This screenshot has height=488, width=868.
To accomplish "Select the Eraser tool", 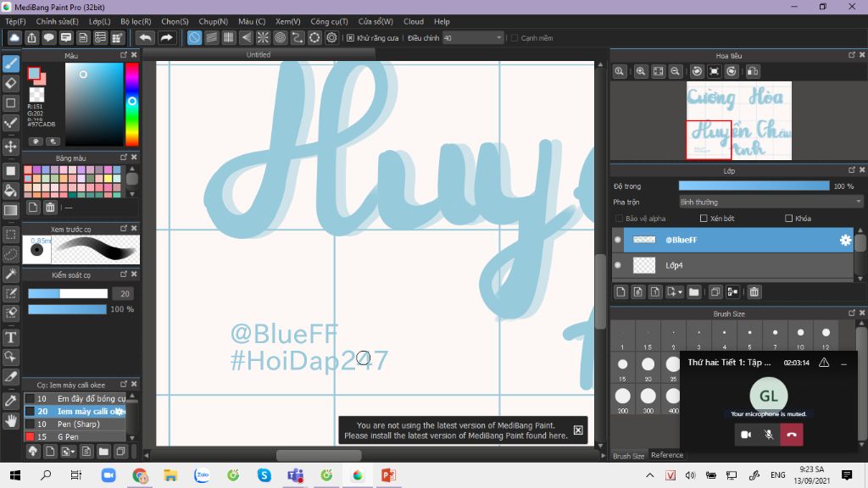I will 10,84.
